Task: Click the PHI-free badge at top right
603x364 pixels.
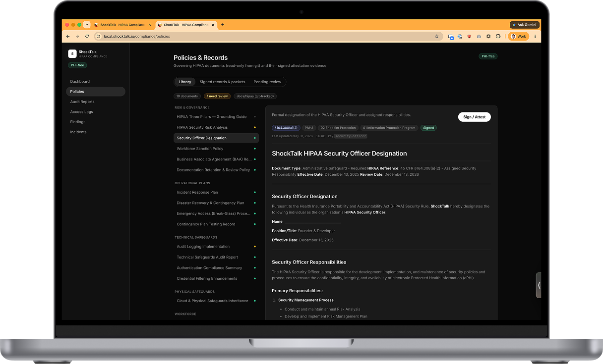Action: tap(488, 56)
